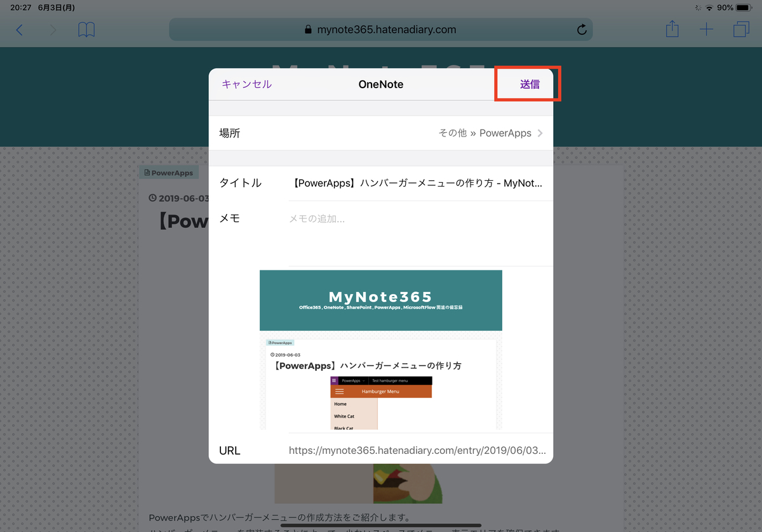762x532 pixels.
Task: Tap the 2019-06-03 date on the article
Action: coord(178,198)
